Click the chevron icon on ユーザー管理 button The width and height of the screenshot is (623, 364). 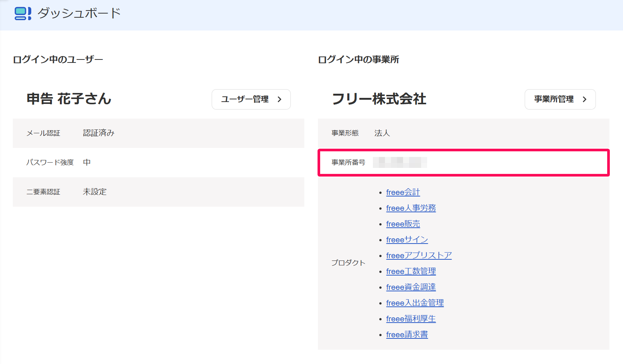click(279, 99)
